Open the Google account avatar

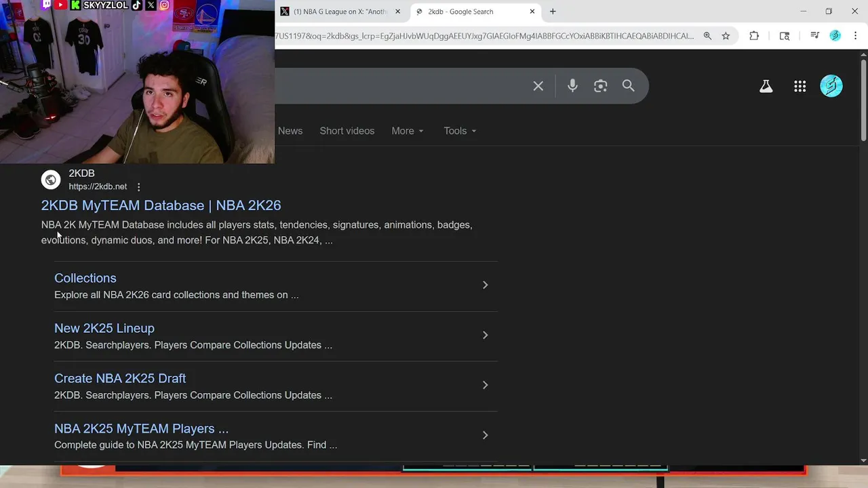(x=831, y=86)
